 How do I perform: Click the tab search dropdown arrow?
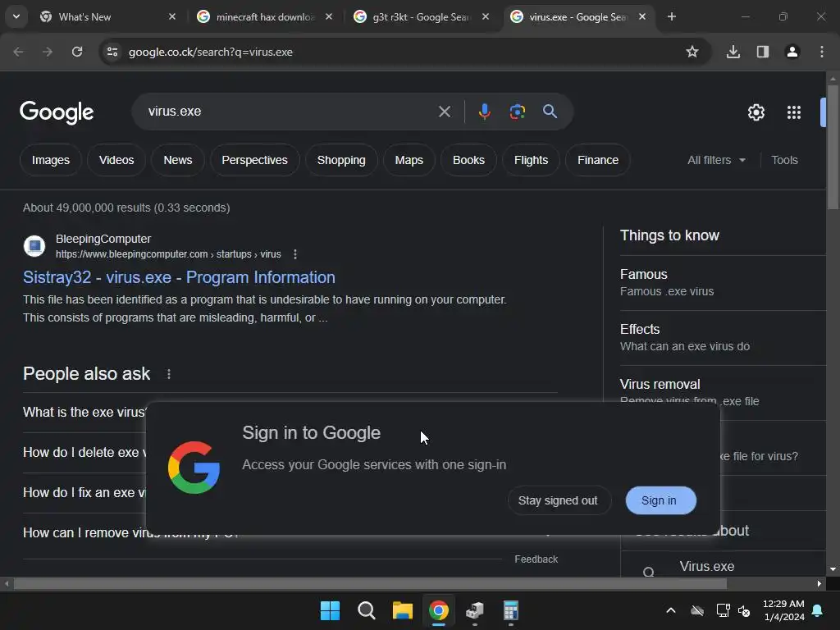pos(16,16)
